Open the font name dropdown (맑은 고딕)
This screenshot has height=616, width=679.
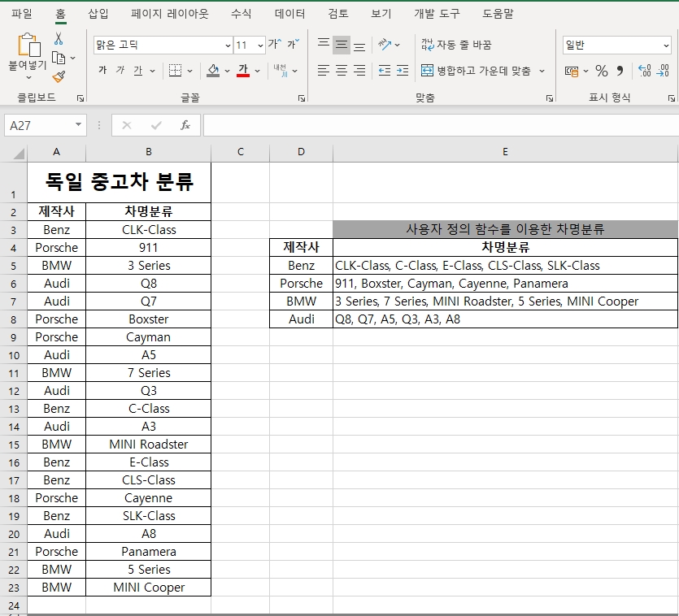228,45
